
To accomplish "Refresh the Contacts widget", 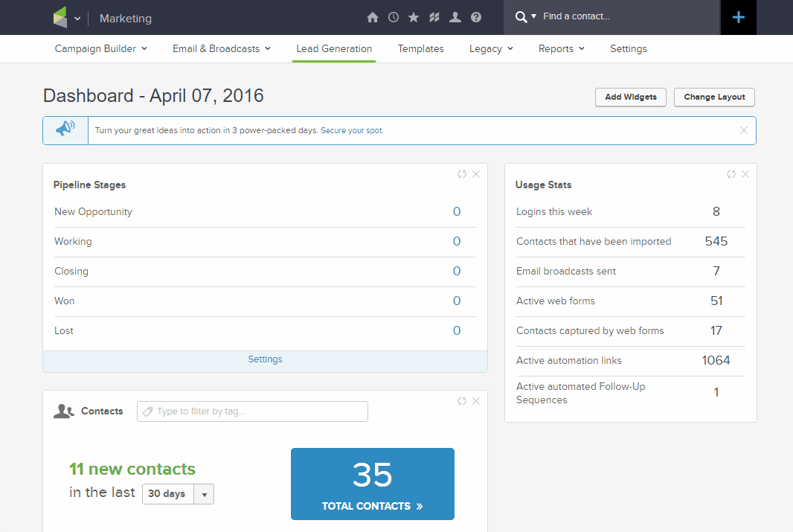I will (x=462, y=401).
